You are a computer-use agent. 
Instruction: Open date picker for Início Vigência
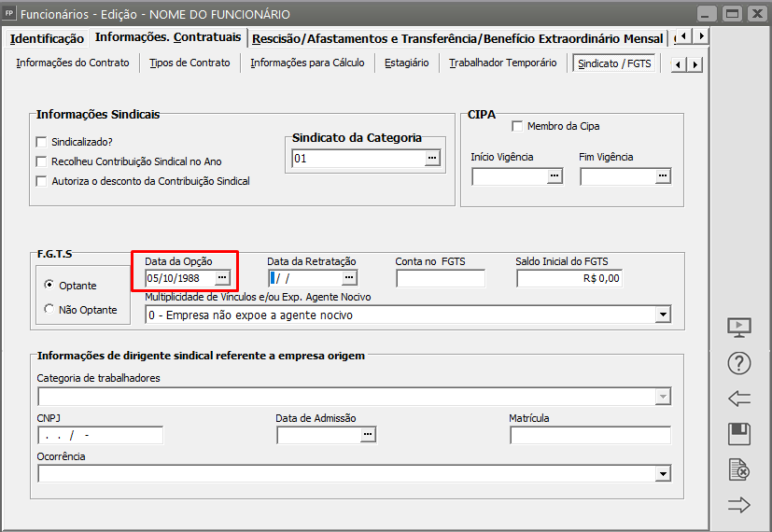click(x=554, y=176)
